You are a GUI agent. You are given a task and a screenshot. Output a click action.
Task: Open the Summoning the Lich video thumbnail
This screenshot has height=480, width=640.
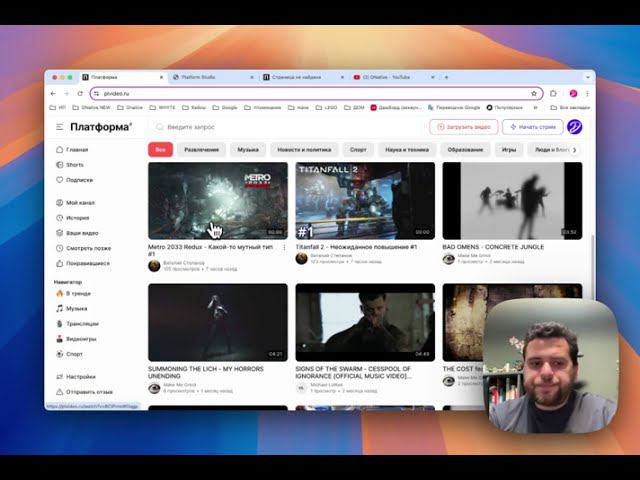218,322
